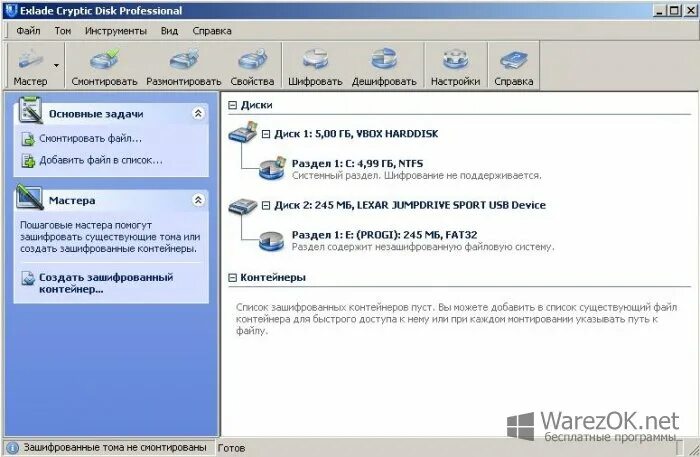Select the Диск 1 VBOX HARDDISK drive icon

[243, 132]
